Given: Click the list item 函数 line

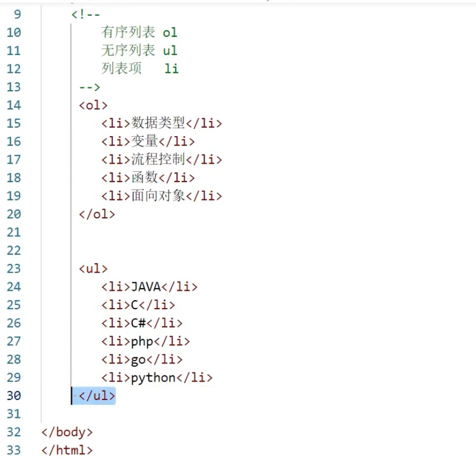Looking at the screenshot, I should (148, 178).
